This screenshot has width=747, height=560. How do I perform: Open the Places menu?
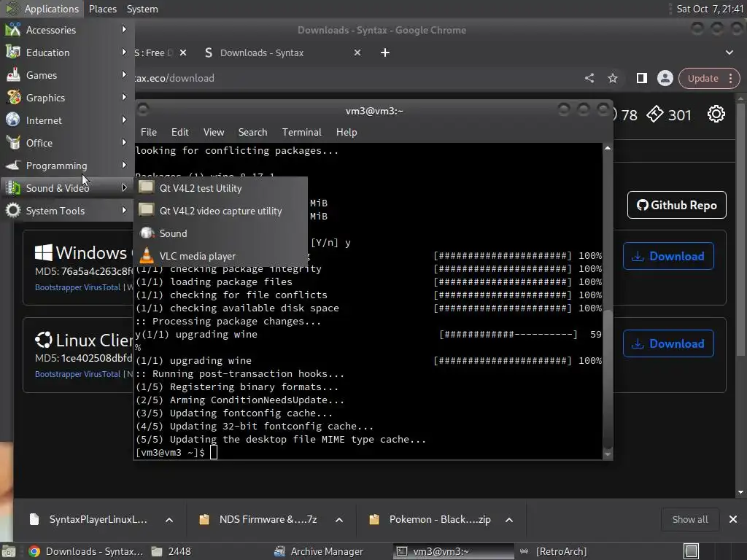pyautogui.click(x=102, y=9)
